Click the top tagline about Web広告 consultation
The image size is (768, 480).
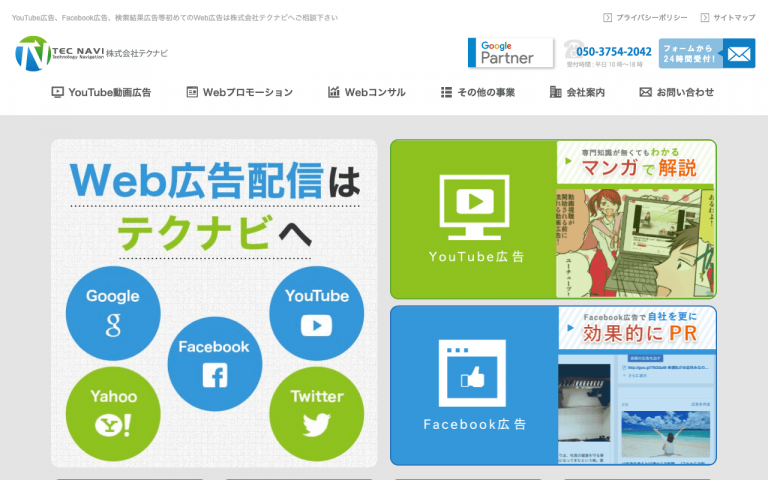(175, 18)
